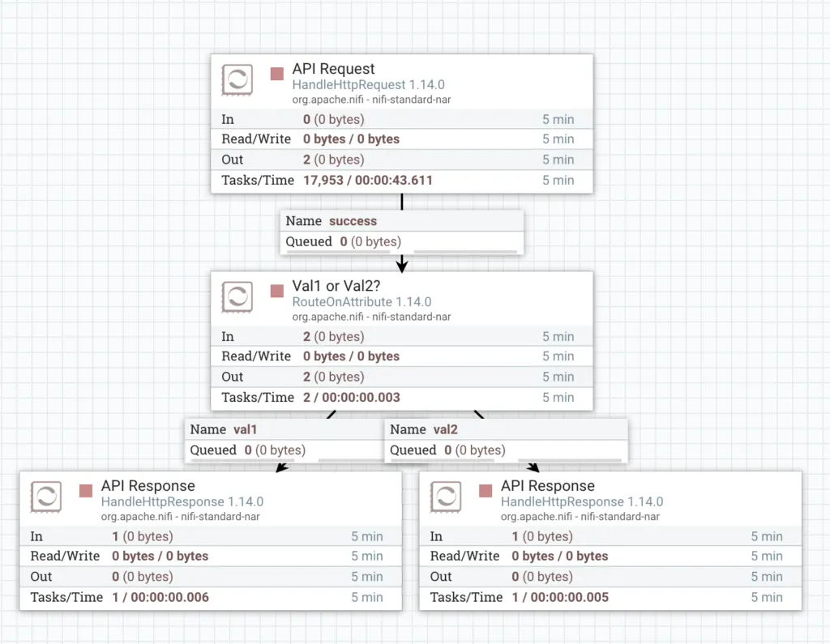Click processor icon of API Response fed by val2
The height and width of the screenshot is (644, 830).
pyautogui.click(x=445, y=497)
